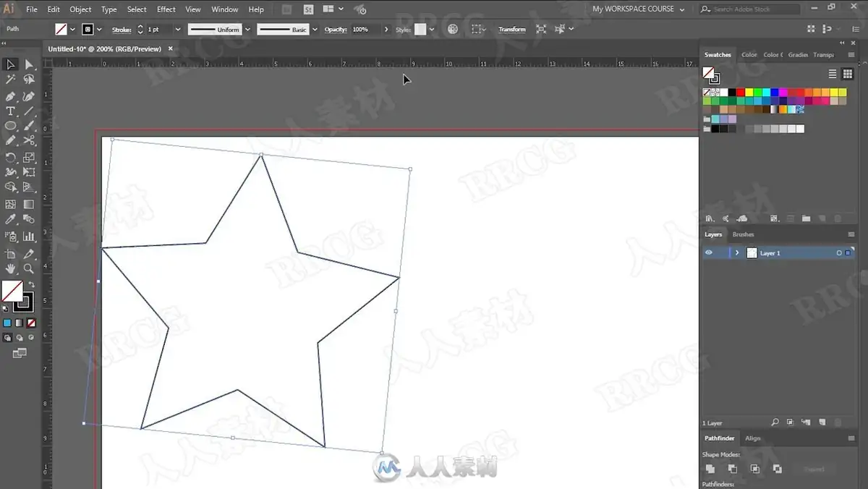Select the Lasso tool
The height and width of the screenshot is (489, 868).
click(29, 80)
